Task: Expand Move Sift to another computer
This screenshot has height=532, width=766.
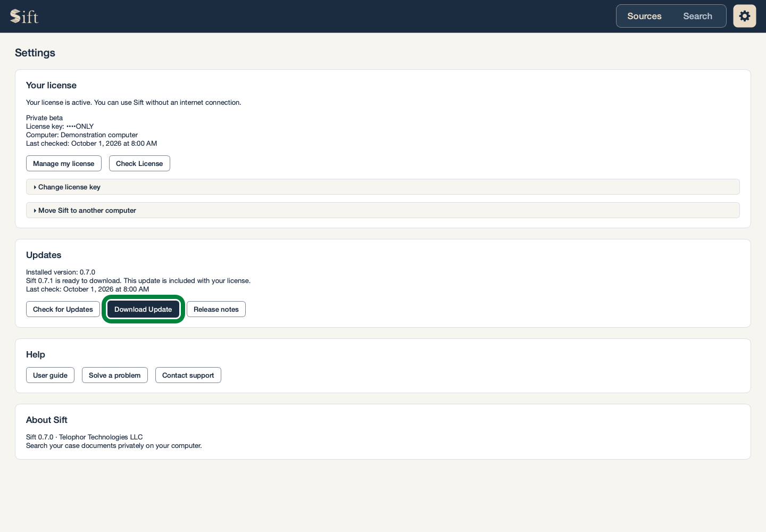Action: (383, 210)
